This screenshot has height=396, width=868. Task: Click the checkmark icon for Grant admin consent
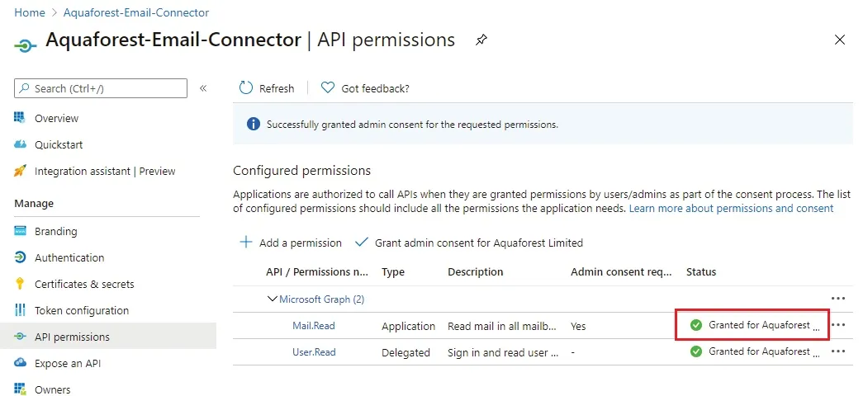click(x=362, y=243)
